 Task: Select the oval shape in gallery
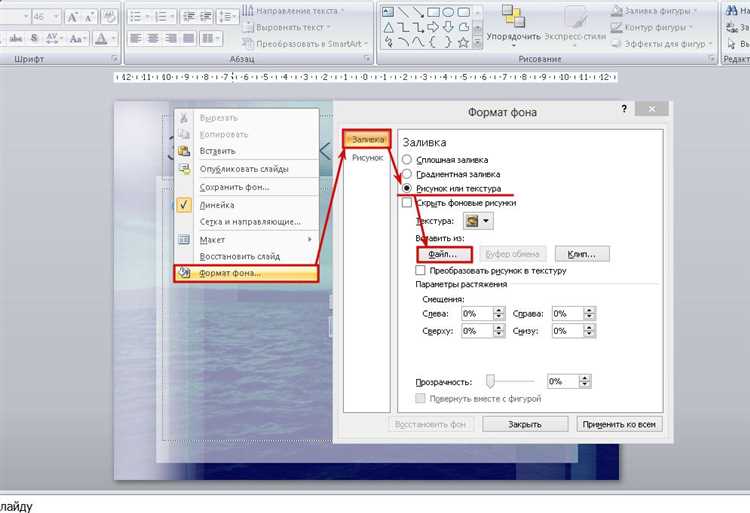point(448,12)
